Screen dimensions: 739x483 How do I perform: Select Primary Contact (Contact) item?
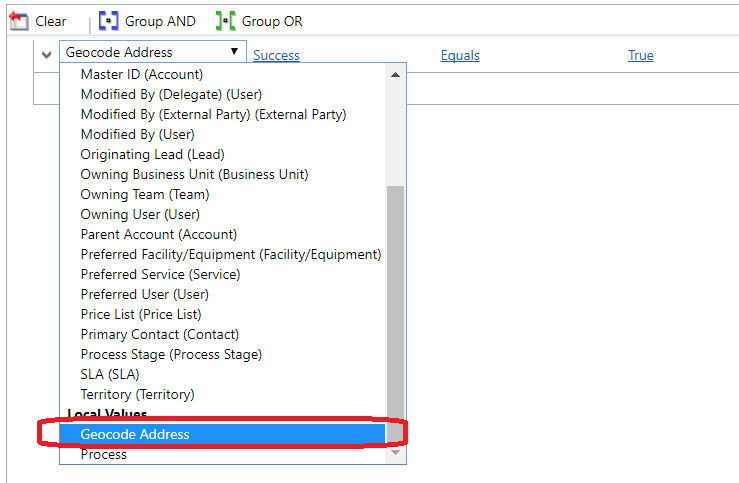(x=160, y=334)
